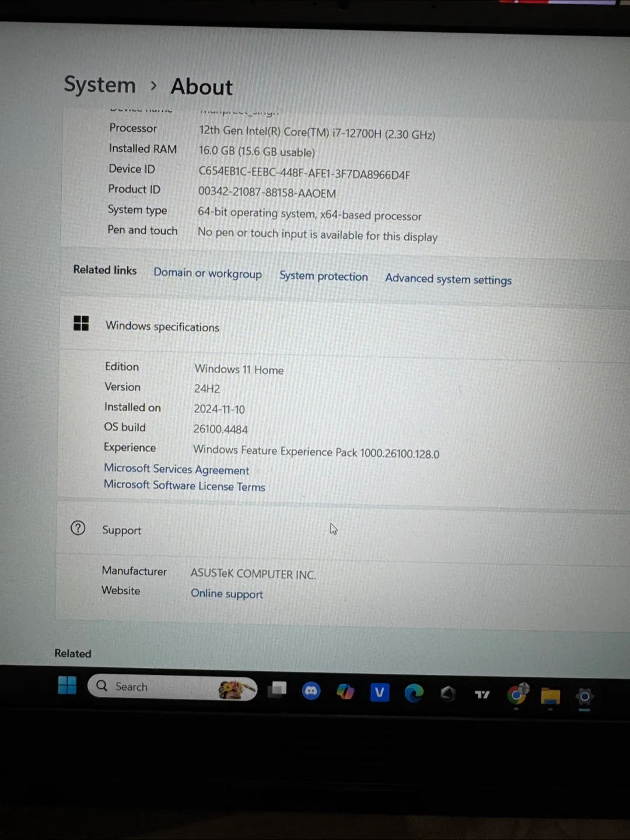Select the Windows Feature Experience Pack value
The height and width of the screenshot is (840, 630).
click(316, 452)
